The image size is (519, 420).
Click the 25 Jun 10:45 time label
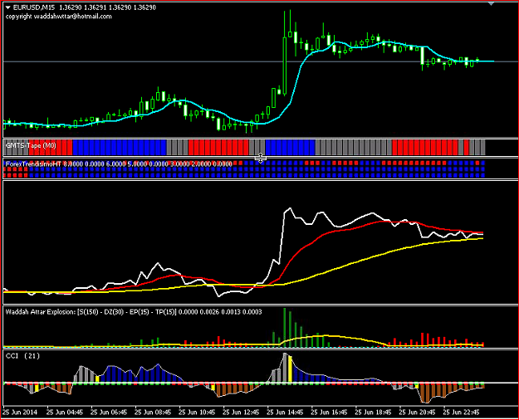(197, 413)
